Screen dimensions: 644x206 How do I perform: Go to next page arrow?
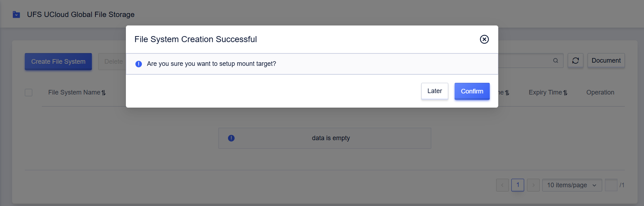[x=533, y=185]
